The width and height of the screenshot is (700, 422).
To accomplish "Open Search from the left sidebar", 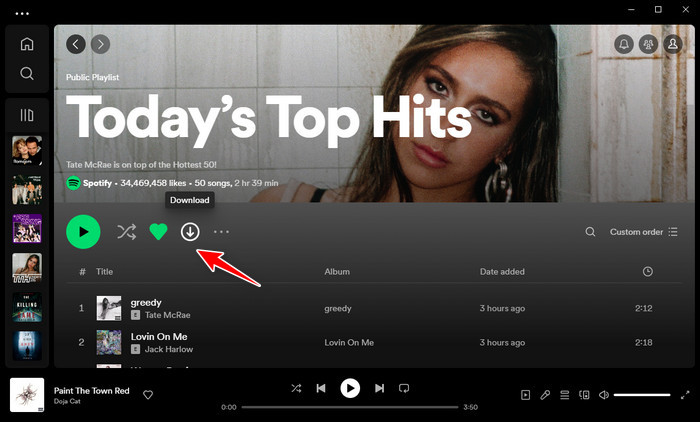I will coord(27,73).
